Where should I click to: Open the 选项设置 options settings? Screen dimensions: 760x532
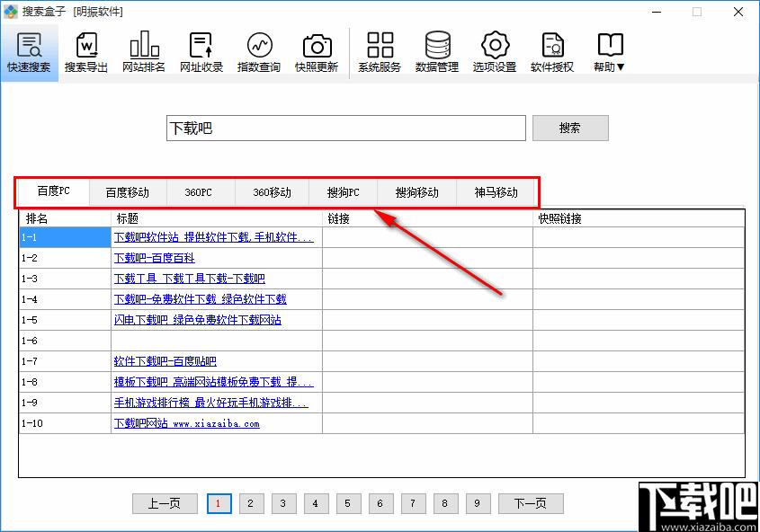coord(495,53)
